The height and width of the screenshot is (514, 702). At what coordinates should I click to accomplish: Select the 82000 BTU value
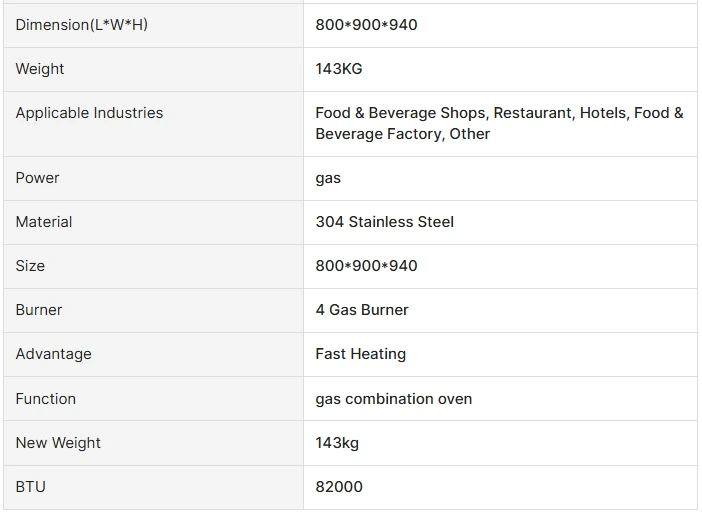tap(339, 487)
